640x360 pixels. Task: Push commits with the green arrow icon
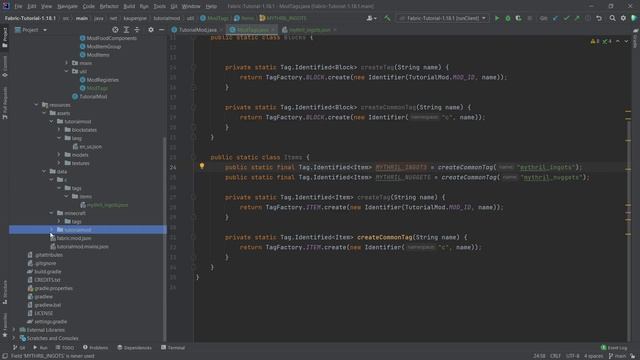click(577, 18)
